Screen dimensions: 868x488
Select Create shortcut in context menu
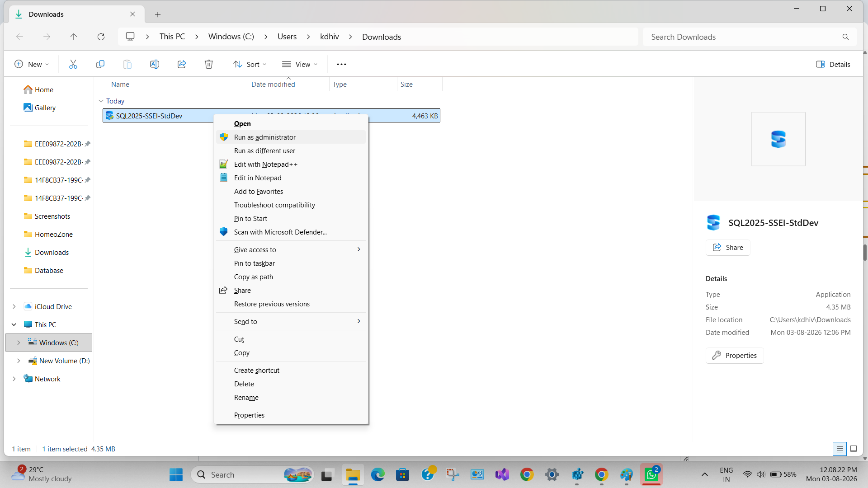(291, 370)
